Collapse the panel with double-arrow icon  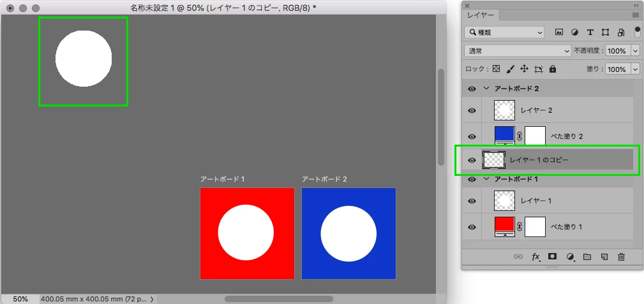click(636, 5)
